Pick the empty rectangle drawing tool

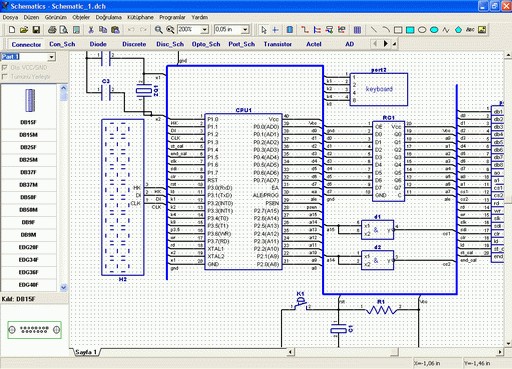point(398,30)
